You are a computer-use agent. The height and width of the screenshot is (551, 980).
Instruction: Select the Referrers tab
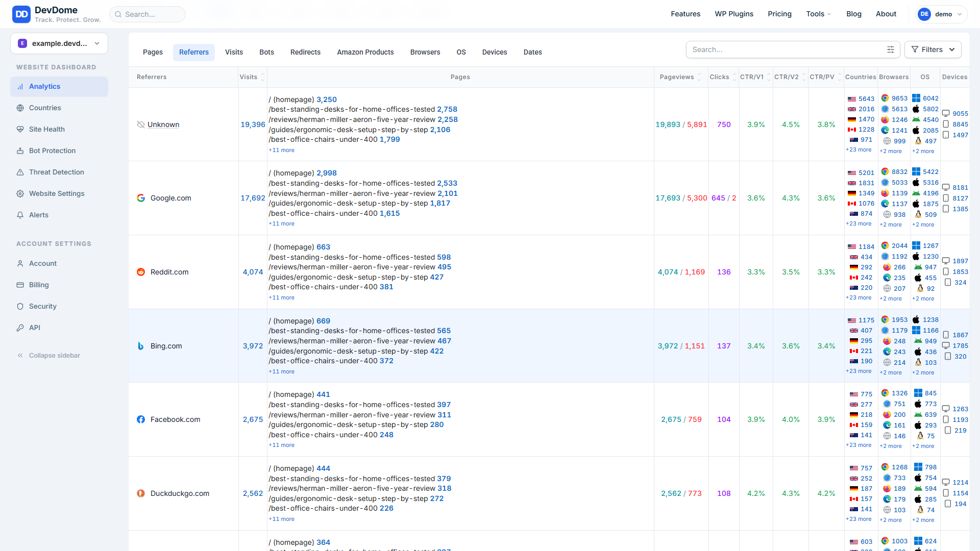click(x=194, y=53)
